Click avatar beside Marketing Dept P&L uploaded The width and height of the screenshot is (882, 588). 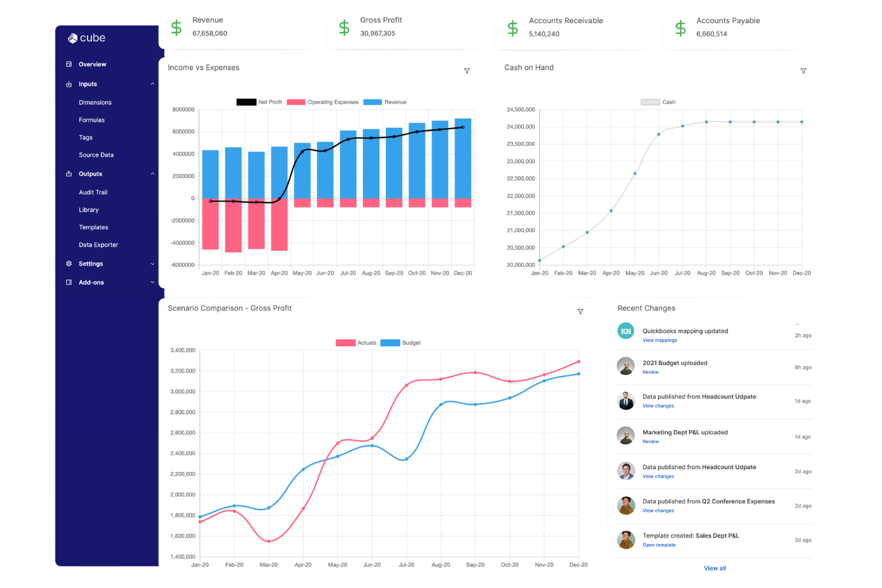tap(626, 435)
